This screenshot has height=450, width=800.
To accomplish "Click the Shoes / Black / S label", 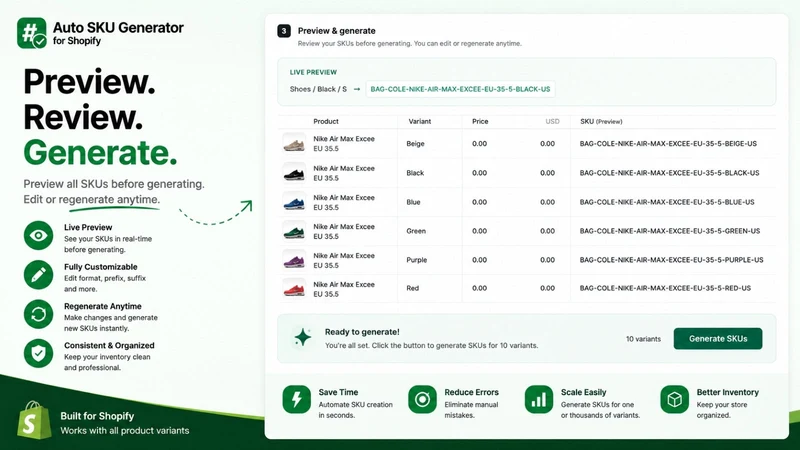I will [x=318, y=89].
